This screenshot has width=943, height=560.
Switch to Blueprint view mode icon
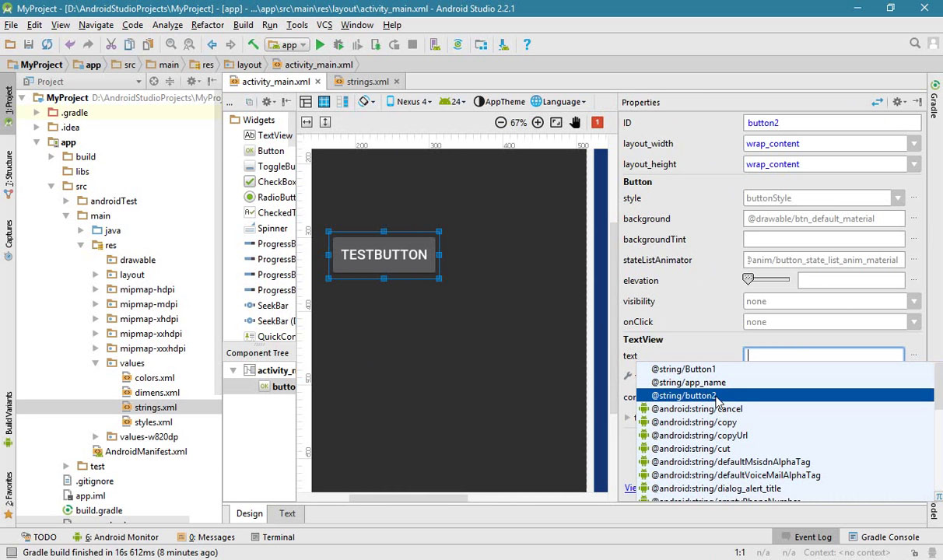[x=324, y=102]
